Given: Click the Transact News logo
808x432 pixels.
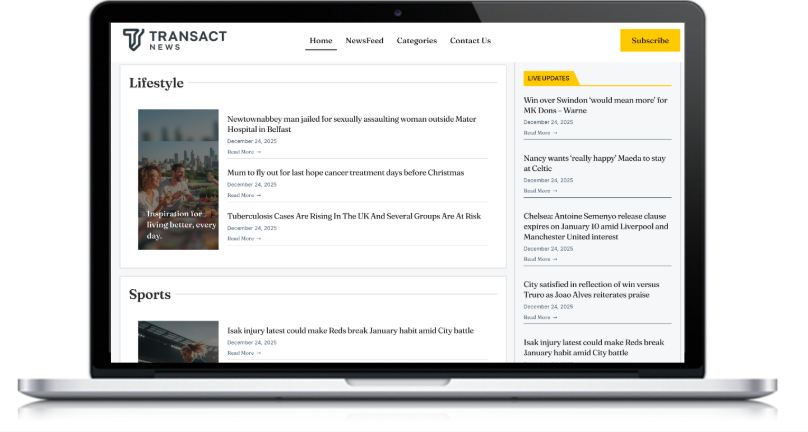Looking at the screenshot, I should (175, 40).
